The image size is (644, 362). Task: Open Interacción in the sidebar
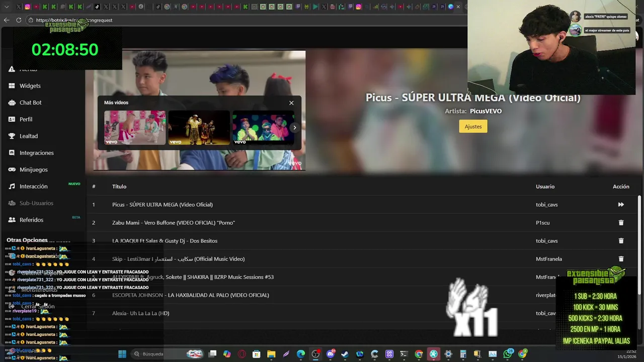pos(33,187)
